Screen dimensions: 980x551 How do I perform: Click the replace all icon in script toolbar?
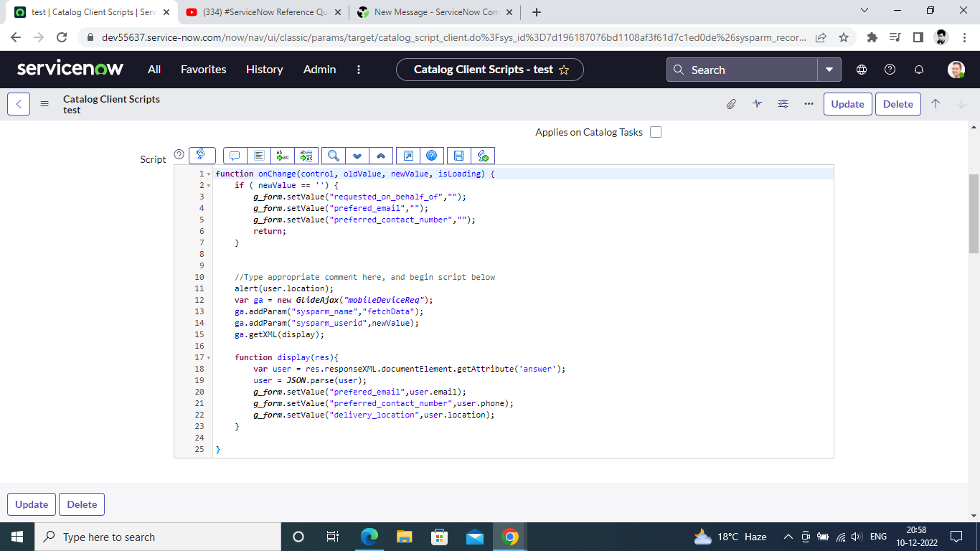tap(307, 156)
